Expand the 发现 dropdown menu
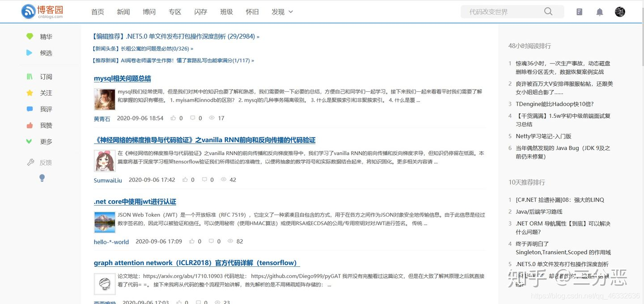644x304 pixels. (282, 12)
